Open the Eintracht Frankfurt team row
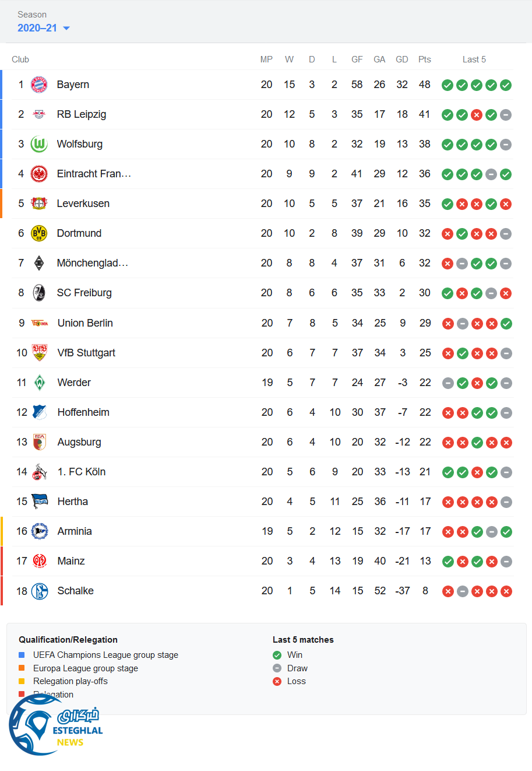 pos(94,174)
